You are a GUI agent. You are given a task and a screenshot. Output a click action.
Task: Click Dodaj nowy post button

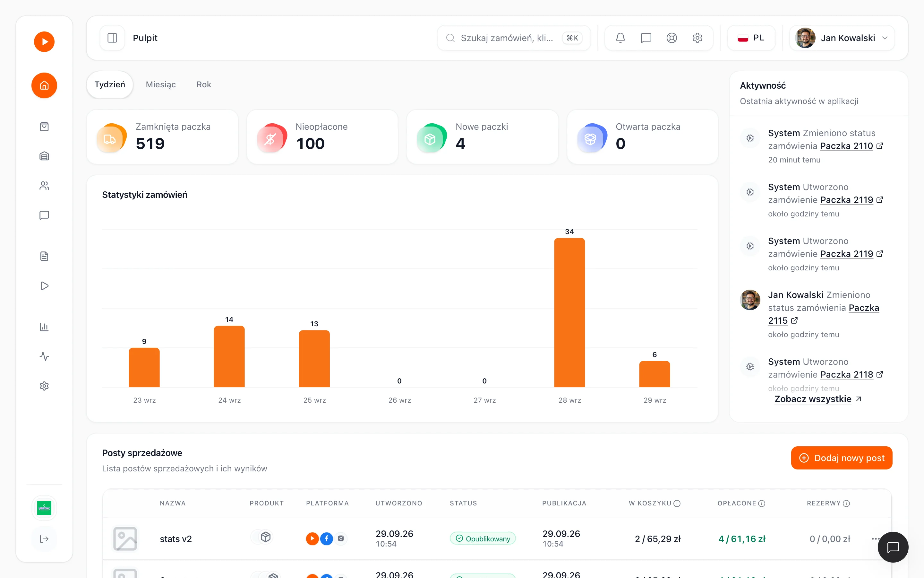(842, 458)
